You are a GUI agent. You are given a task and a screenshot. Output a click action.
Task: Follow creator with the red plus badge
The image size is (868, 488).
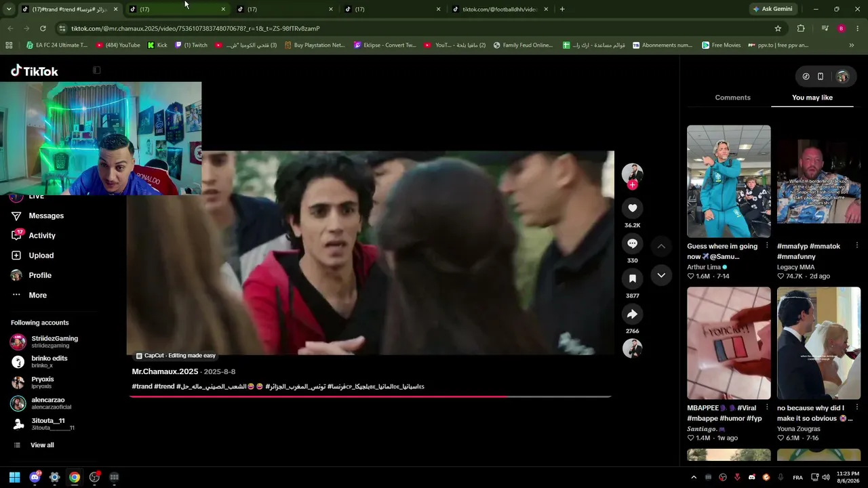coord(632,184)
